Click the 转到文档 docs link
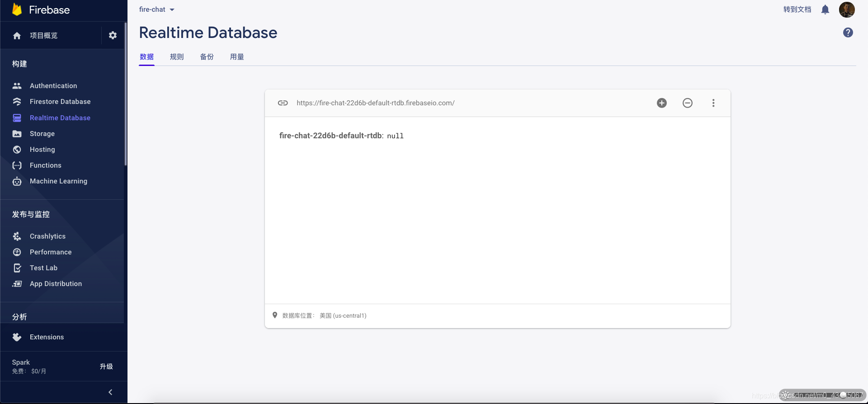 pos(797,9)
